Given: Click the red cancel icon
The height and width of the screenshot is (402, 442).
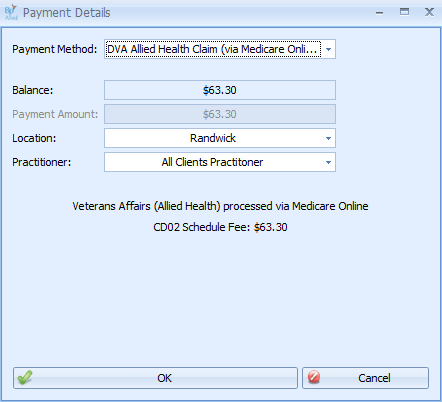Looking at the screenshot, I should 314,377.
